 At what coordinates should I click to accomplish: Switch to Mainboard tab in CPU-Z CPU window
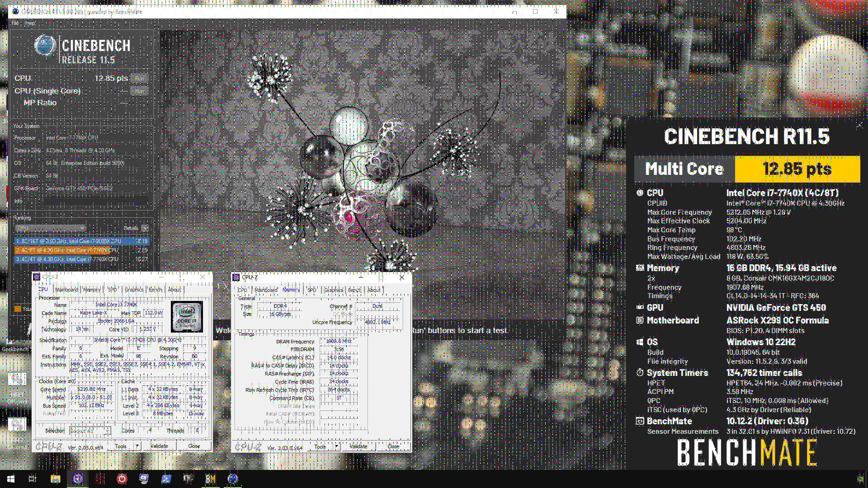pos(66,290)
